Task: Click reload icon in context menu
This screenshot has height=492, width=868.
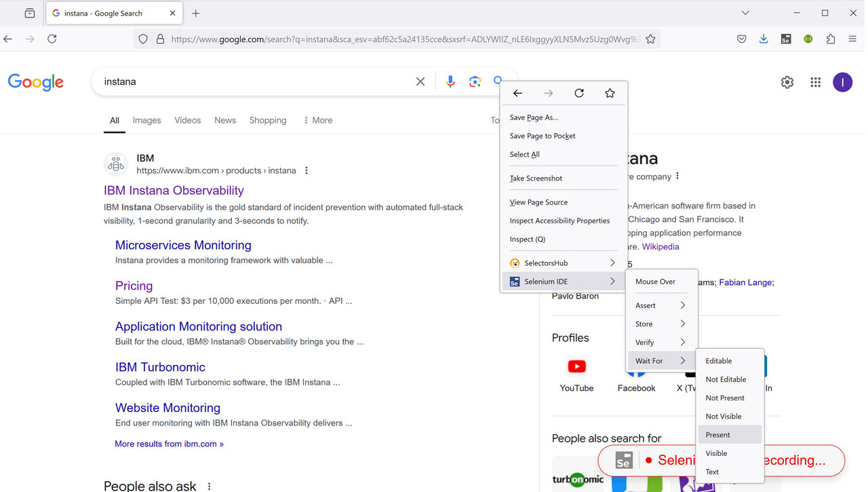Action: coord(579,94)
